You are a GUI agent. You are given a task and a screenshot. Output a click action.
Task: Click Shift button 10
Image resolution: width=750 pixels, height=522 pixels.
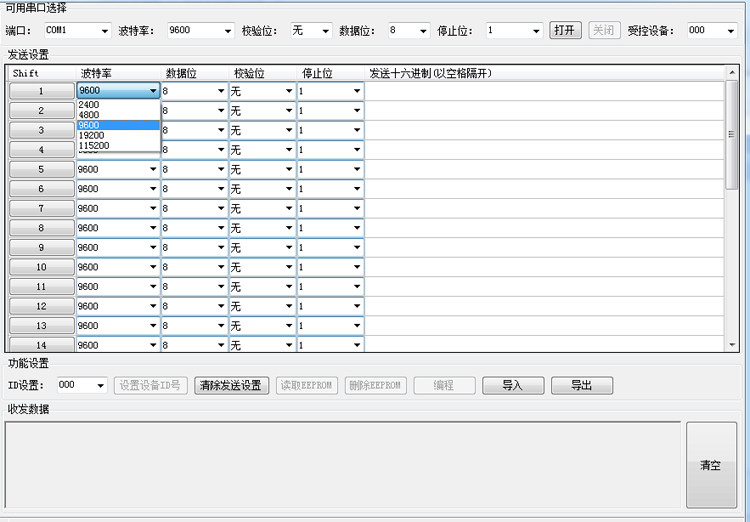(42, 267)
